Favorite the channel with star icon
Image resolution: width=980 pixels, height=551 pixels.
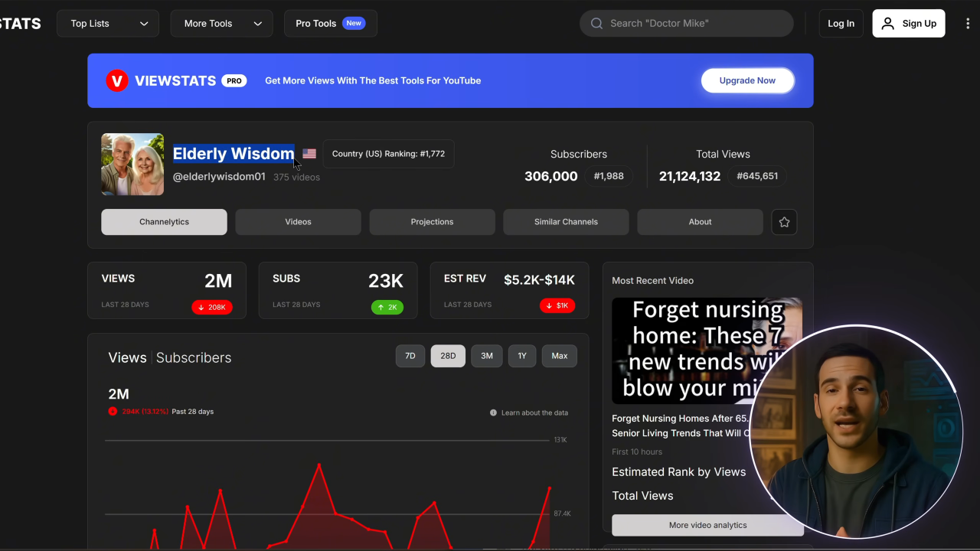coord(784,222)
